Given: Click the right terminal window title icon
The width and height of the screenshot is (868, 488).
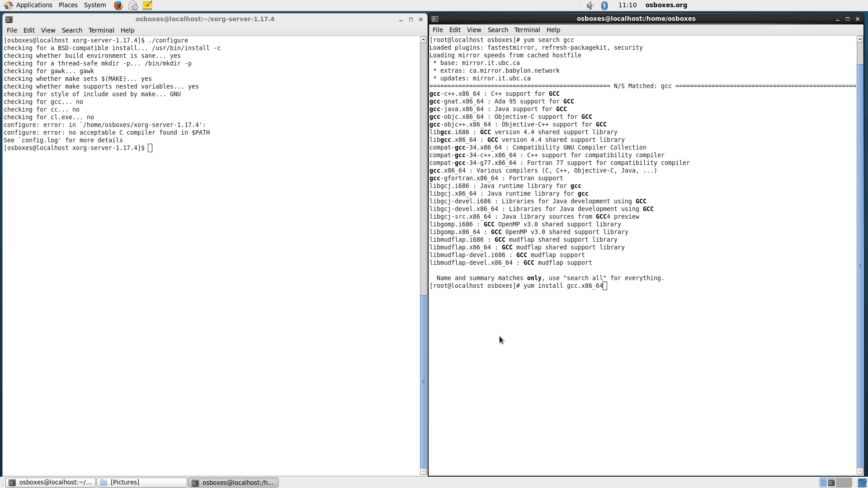Looking at the screenshot, I should coord(435,19).
